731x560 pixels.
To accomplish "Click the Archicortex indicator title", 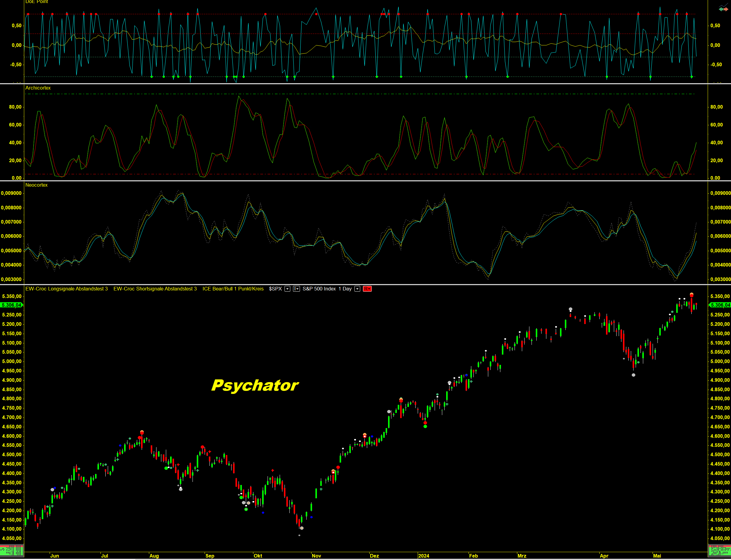I will tap(38, 88).
